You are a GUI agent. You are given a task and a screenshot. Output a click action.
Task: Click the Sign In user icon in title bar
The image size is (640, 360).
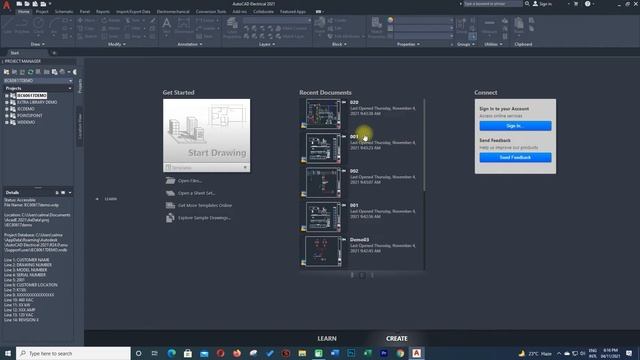[x=536, y=4]
